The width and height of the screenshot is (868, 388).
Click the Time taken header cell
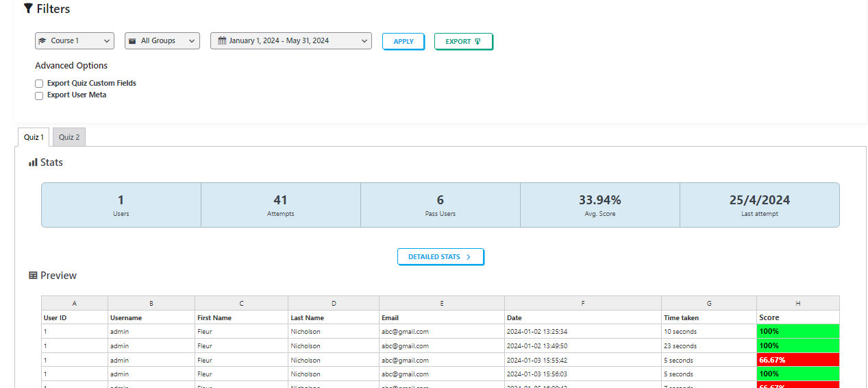709,318
